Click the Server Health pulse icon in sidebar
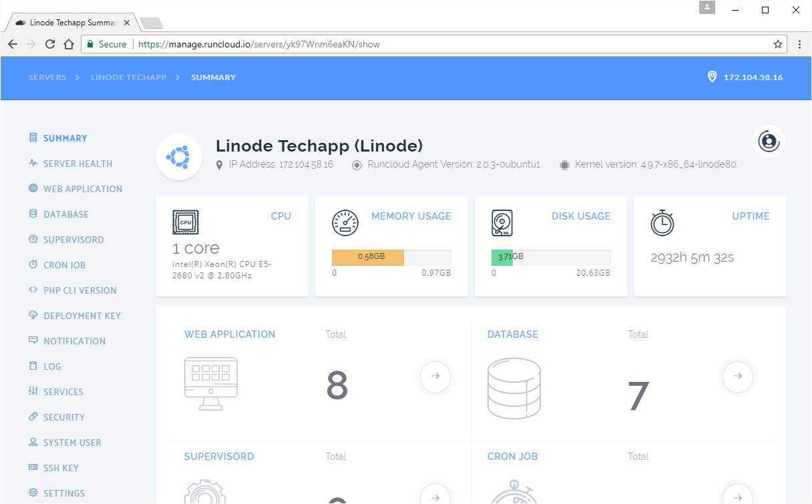The height and width of the screenshot is (504, 812). pyautogui.click(x=33, y=163)
